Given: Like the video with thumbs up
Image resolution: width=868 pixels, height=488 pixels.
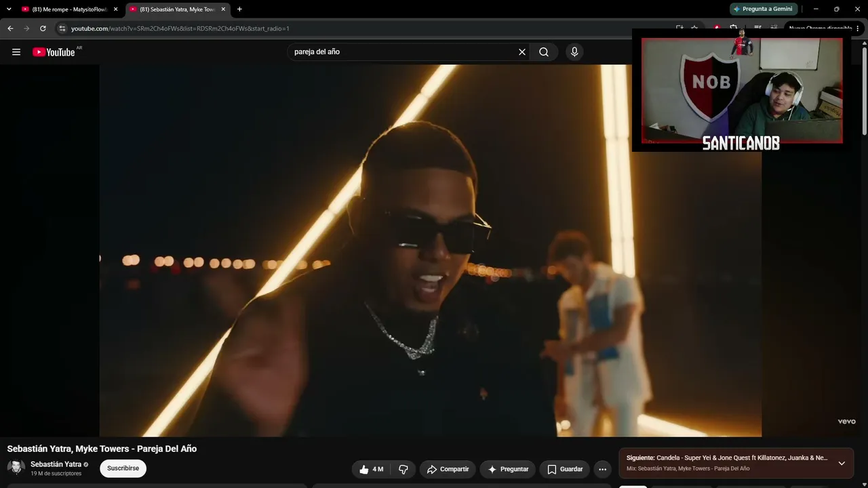Looking at the screenshot, I should tap(372, 469).
